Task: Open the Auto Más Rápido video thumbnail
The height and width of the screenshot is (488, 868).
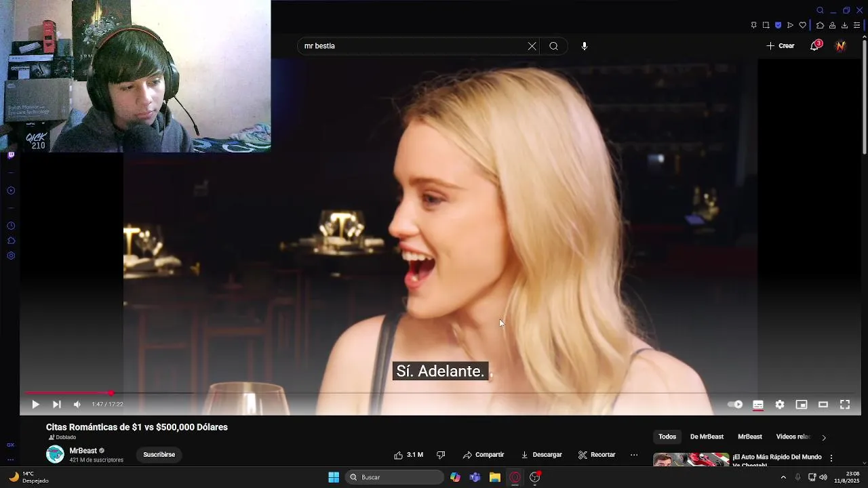Action: click(691, 460)
